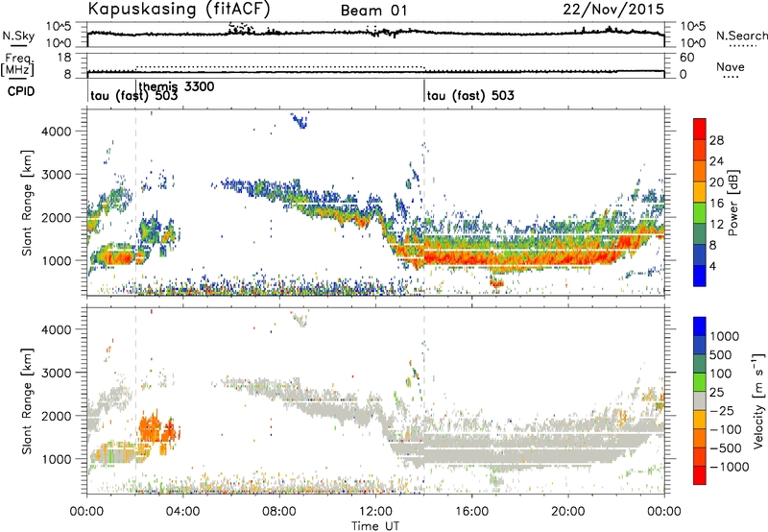Select the Freq. [MHz] axis label
The image size is (768, 532).
tap(17, 65)
